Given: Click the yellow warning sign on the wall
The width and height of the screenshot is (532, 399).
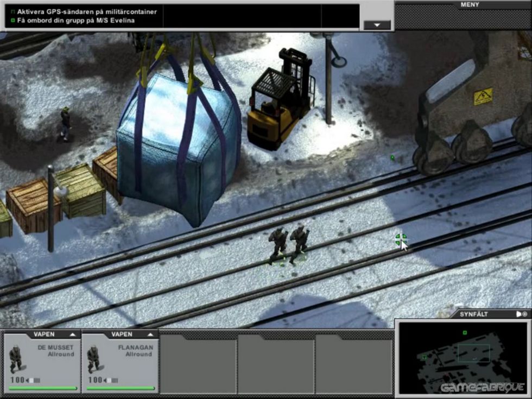Looking at the screenshot, I should pos(483,97).
